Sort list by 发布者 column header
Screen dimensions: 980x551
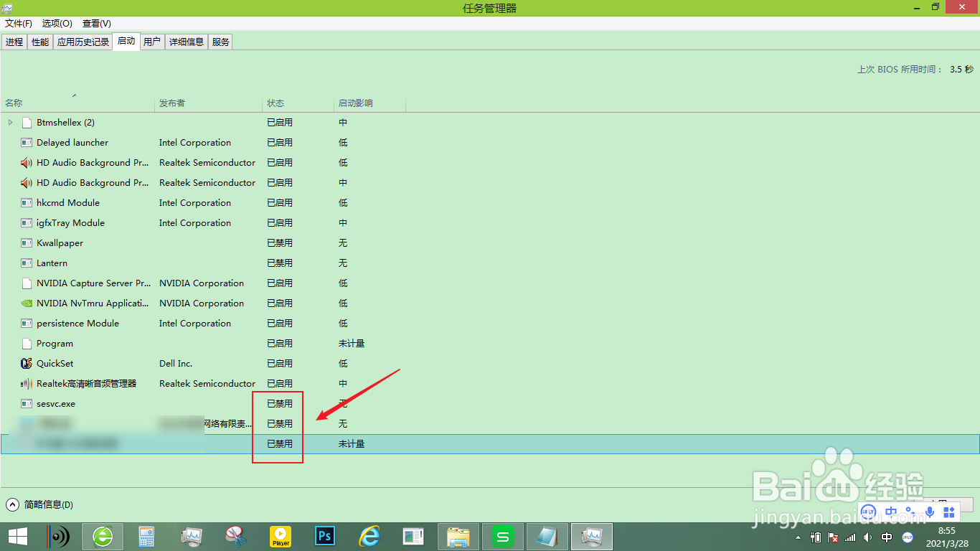coord(209,103)
